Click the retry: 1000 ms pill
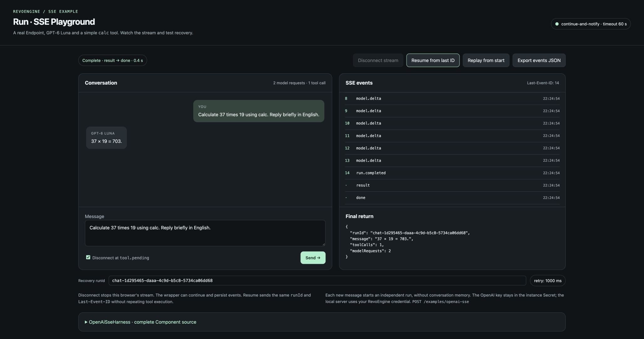Viewport: 644px width, 339px height. click(548, 281)
